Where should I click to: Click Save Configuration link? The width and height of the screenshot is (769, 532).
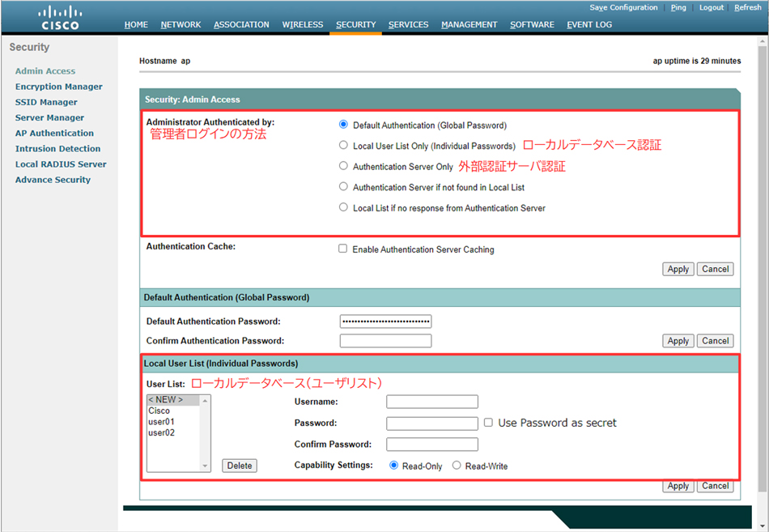tap(623, 7)
